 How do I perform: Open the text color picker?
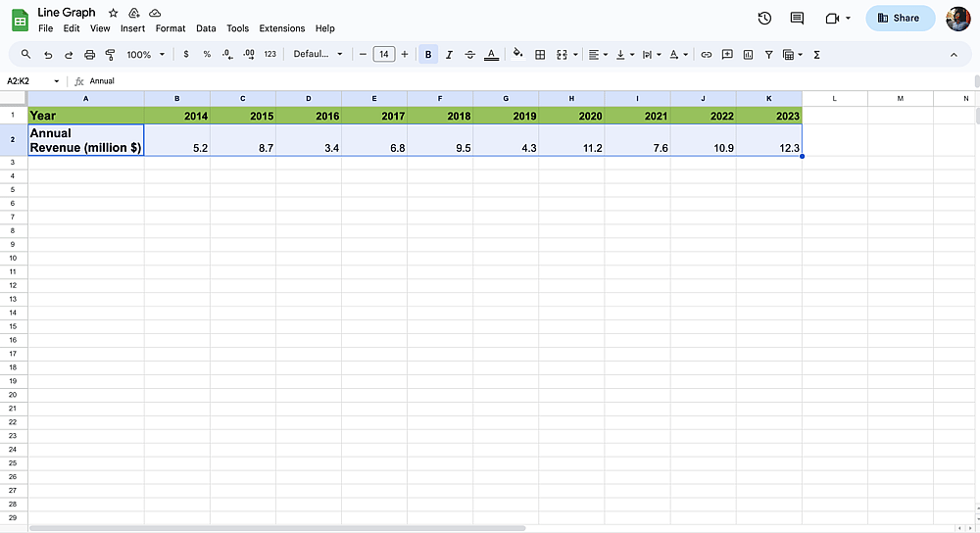491,55
